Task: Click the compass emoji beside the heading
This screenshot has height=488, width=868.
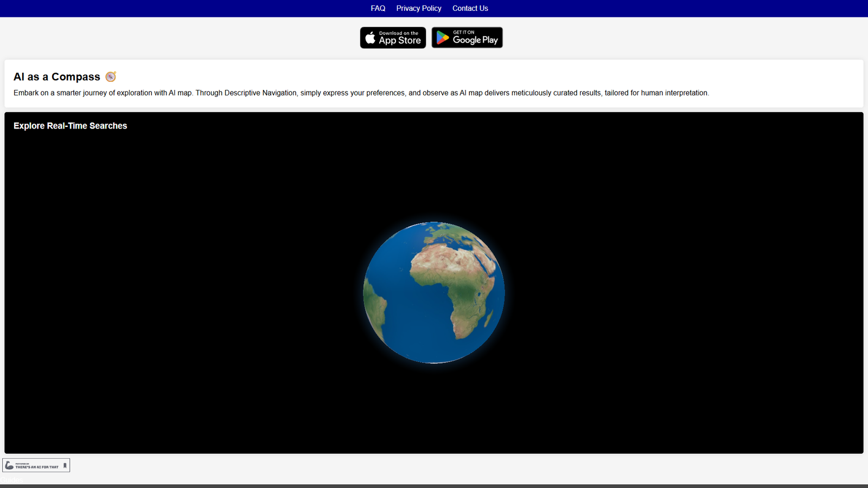Action: (x=111, y=76)
